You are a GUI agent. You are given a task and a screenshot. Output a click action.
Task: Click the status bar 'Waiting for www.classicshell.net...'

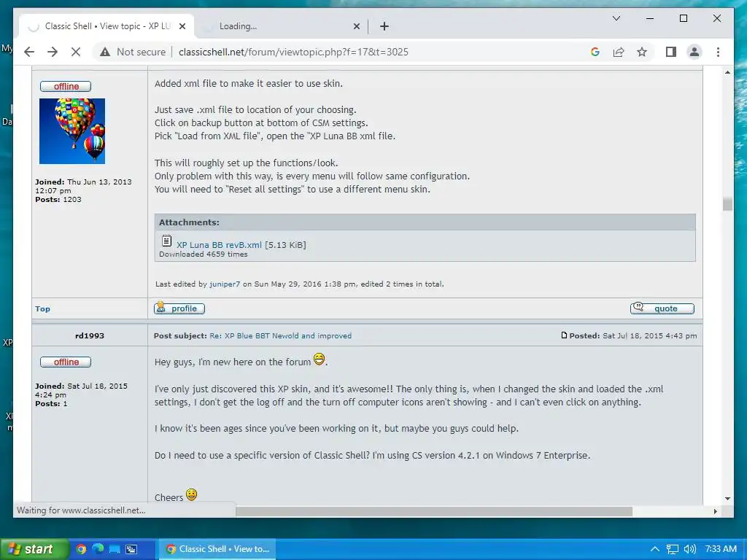(82, 510)
